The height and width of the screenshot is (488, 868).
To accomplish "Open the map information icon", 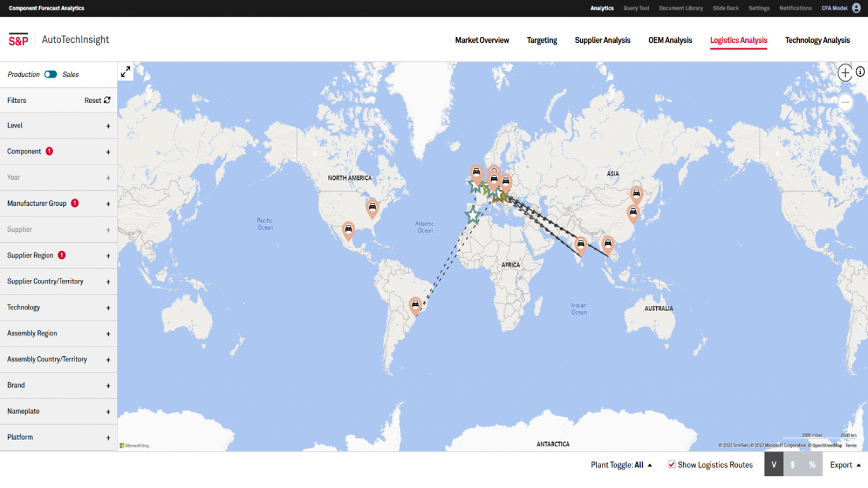I will tap(860, 72).
